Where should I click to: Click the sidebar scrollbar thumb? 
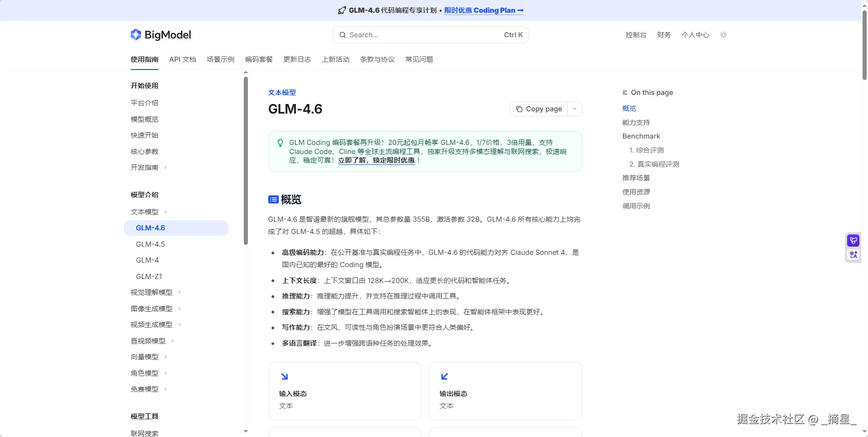tap(246, 161)
